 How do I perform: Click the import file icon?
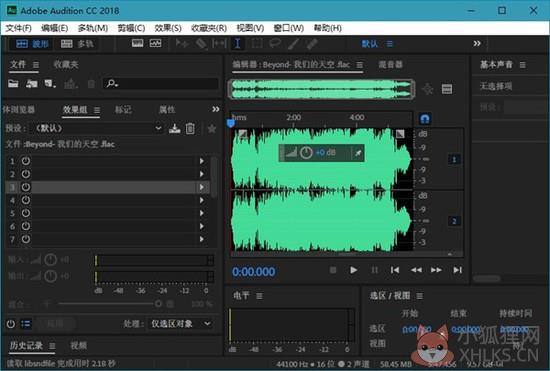pos(32,83)
